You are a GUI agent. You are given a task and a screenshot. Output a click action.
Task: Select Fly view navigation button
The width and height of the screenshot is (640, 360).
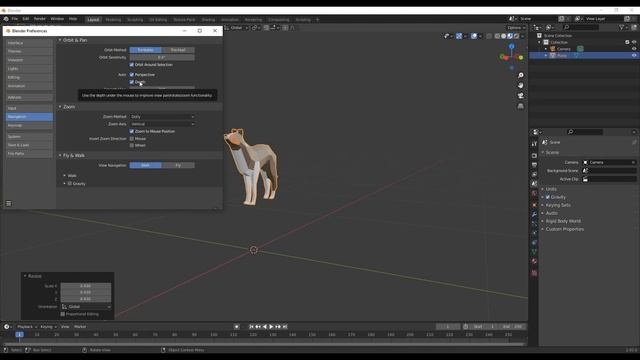click(178, 165)
